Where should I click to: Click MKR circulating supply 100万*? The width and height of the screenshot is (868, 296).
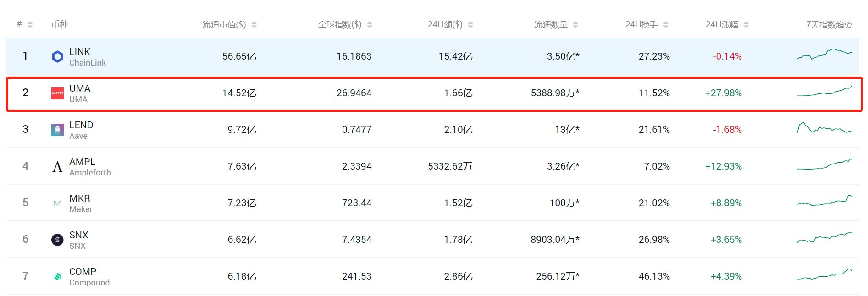tap(565, 203)
